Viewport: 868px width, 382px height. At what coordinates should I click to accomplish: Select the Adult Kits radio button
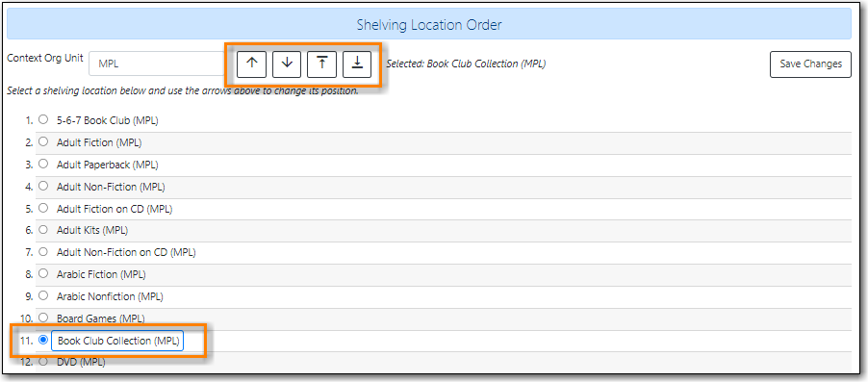point(43,229)
